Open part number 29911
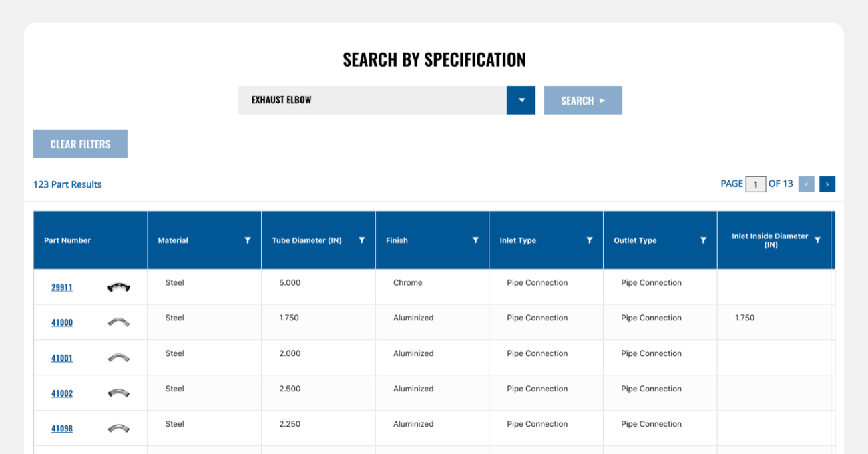The width and height of the screenshot is (868, 454). point(62,288)
